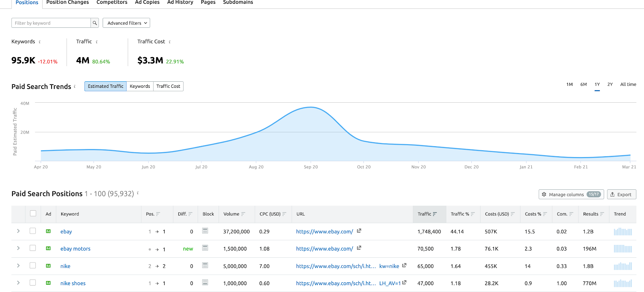Sort by Com. column sort icon

click(571, 214)
